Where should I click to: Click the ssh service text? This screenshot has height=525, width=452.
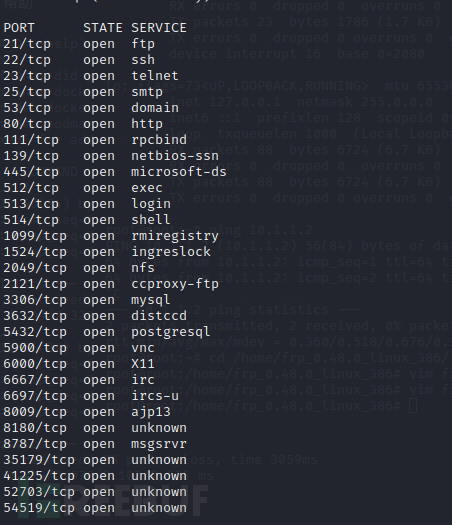pos(143,60)
